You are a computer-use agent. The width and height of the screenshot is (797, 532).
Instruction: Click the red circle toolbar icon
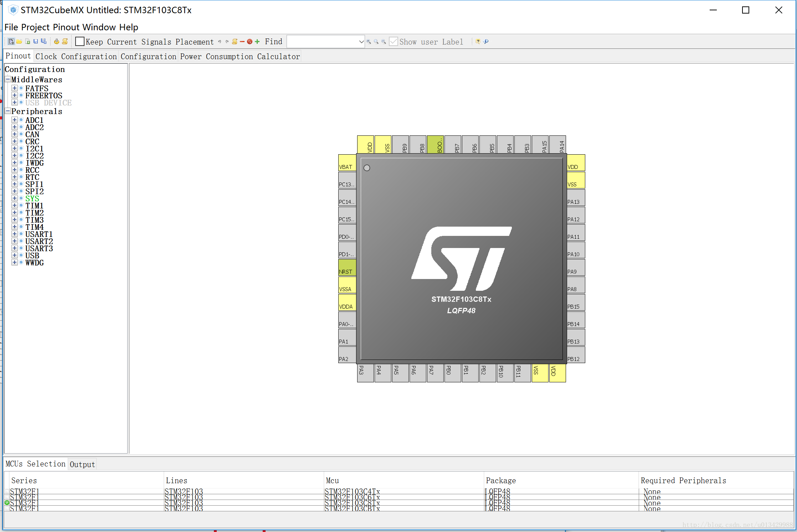point(250,42)
